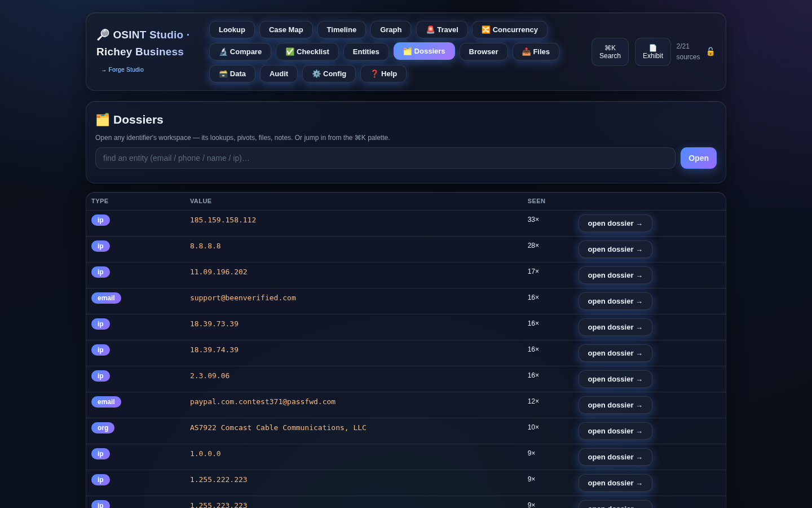The height and width of the screenshot is (508, 812).
Task: Switch to the Case Map tab
Action: click(286, 30)
